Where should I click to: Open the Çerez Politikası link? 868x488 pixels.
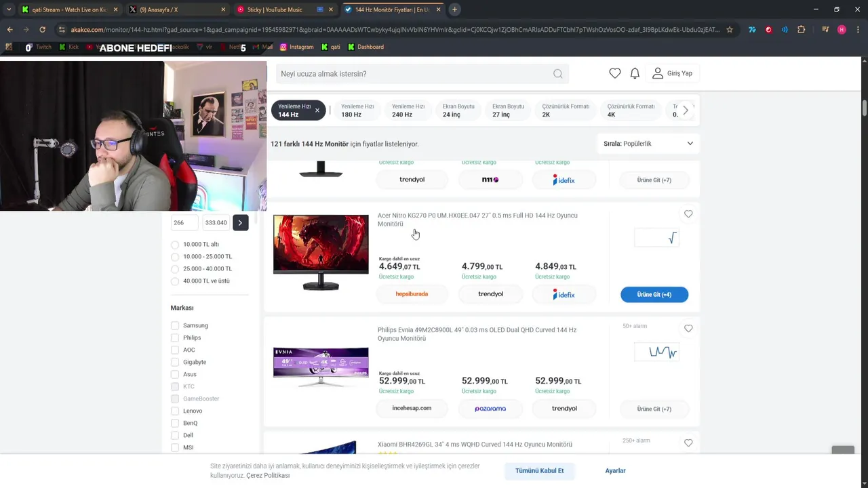pyautogui.click(x=268, y=476)
